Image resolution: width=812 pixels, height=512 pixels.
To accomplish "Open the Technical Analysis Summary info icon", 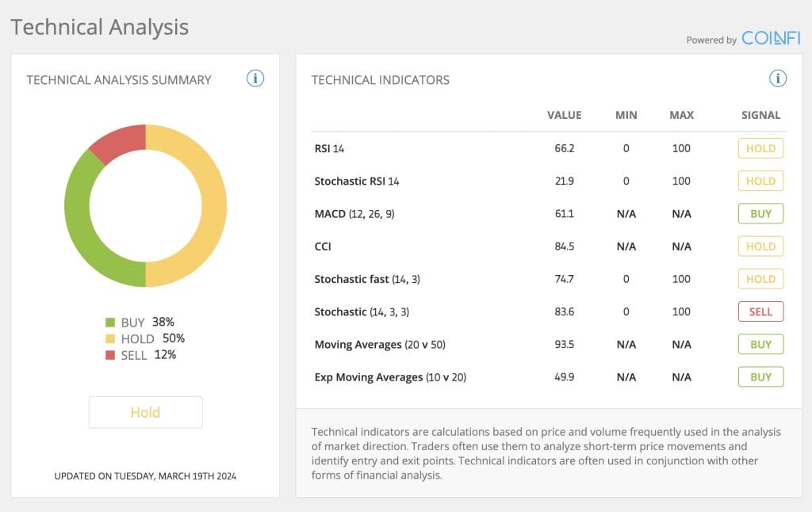I will pyautogui.click(x=255, y=78).
